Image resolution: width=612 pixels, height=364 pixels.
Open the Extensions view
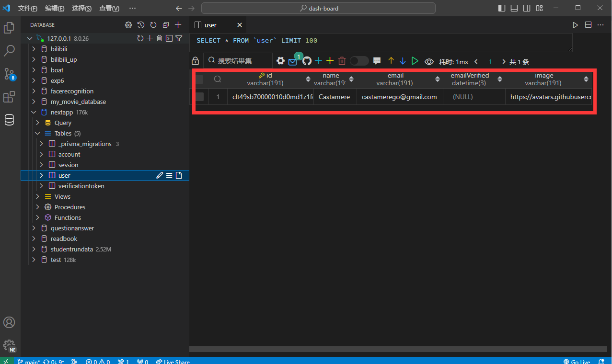(x=9, y=97)
